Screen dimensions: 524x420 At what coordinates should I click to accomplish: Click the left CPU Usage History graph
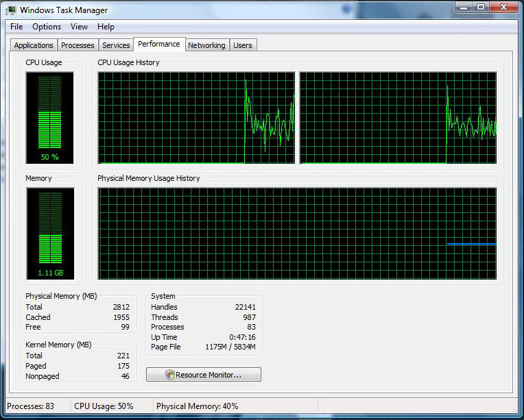click(196, 118)
